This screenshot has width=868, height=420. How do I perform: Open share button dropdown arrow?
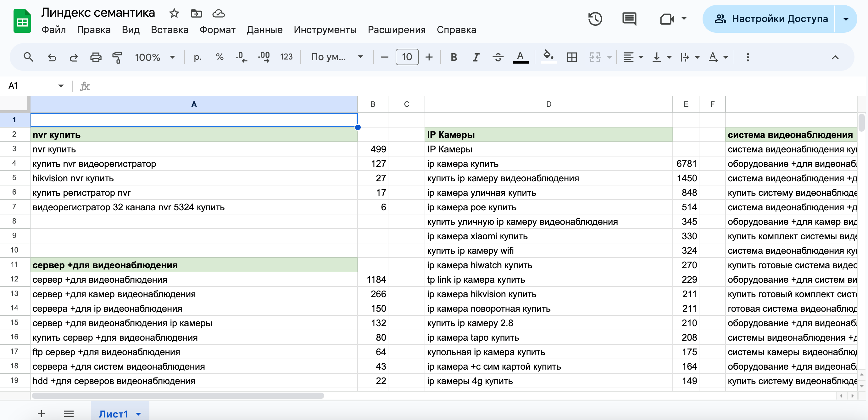point(846,19)
